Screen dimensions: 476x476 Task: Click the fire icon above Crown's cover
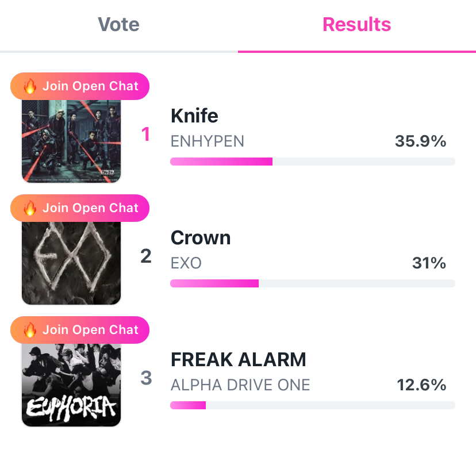coord(30,208)
